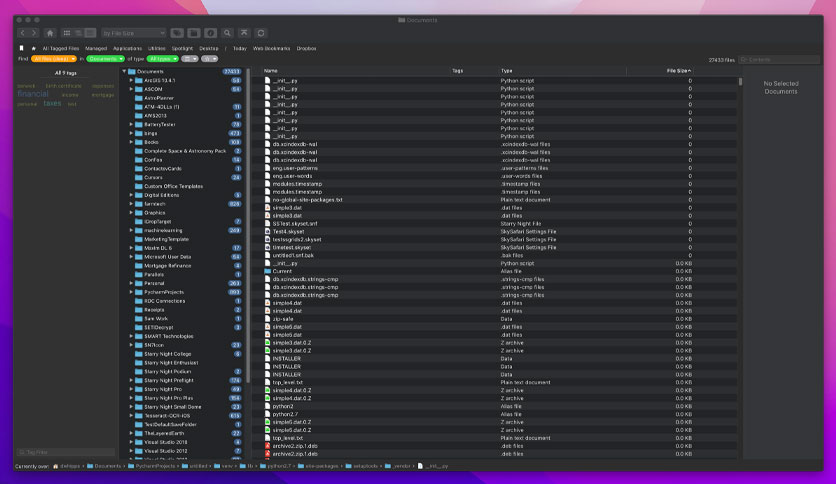
Task: Open the Managed shortcut
Action: (x=96, y=49)
